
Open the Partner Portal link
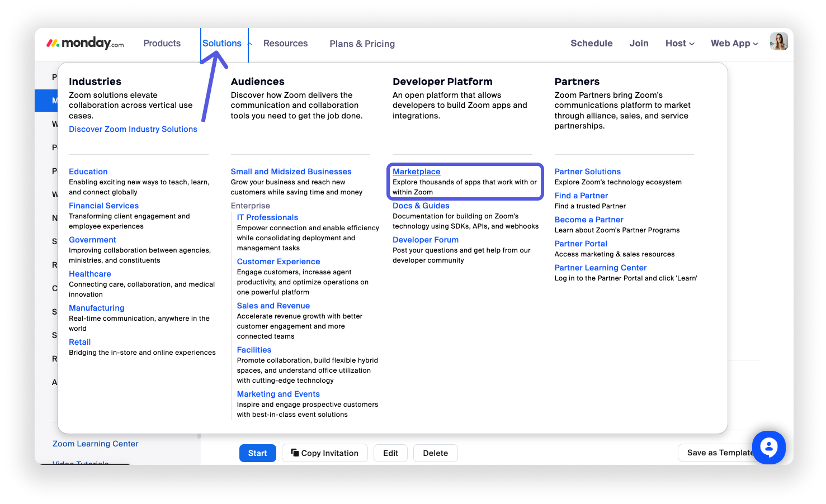coord(581,244)
